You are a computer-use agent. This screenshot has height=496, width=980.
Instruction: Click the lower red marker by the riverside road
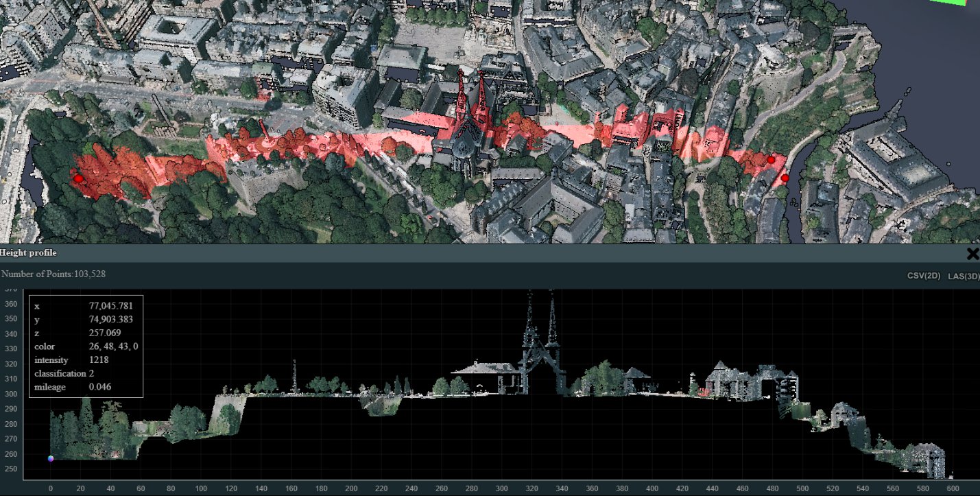click(x=784, y=177)
